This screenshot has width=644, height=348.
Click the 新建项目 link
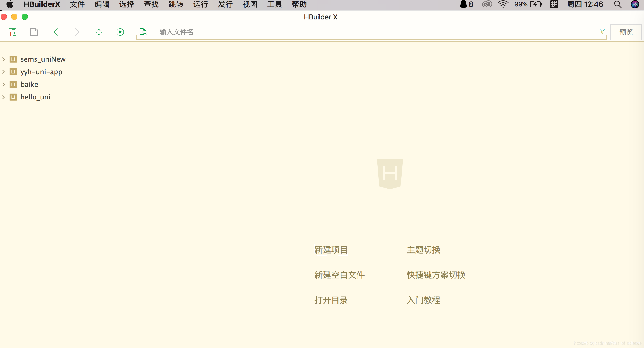click(x=331, y=250)
